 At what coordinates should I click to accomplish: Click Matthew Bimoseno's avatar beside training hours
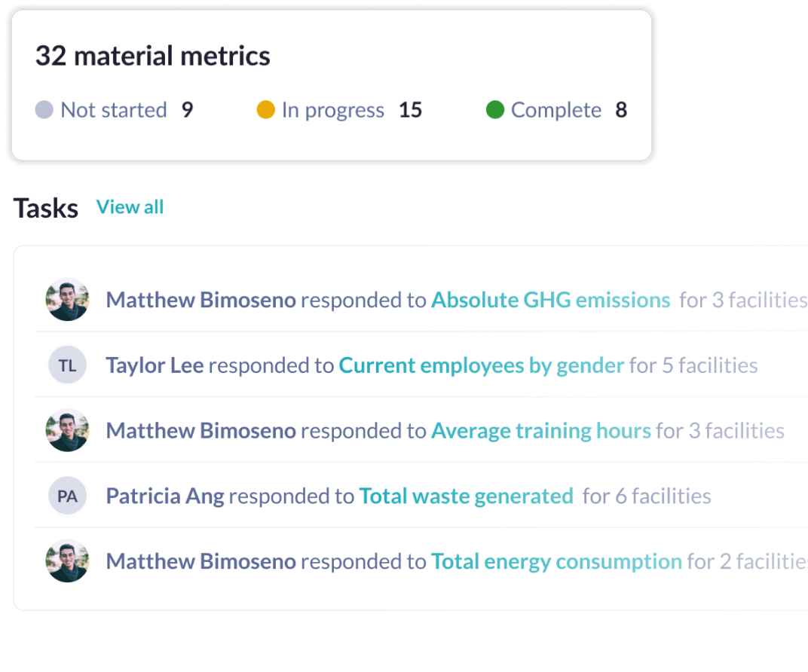pos(67,430)
